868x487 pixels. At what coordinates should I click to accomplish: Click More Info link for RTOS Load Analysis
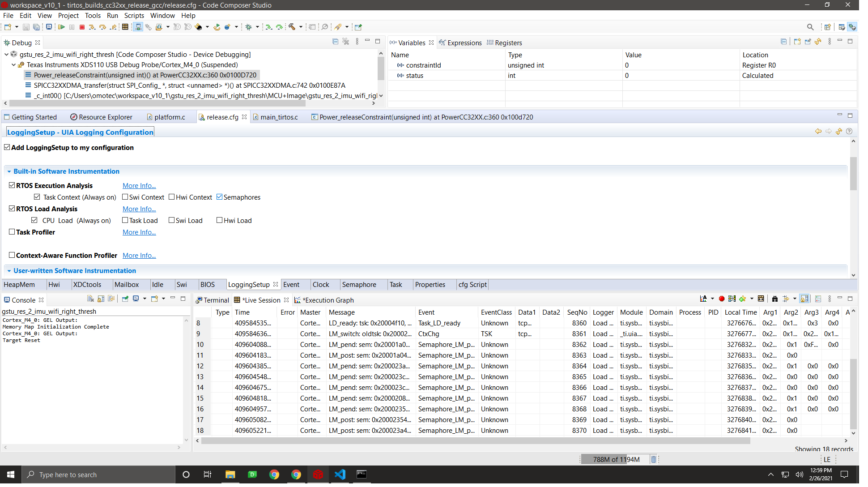pyautogui.click(x=139, y=209)
